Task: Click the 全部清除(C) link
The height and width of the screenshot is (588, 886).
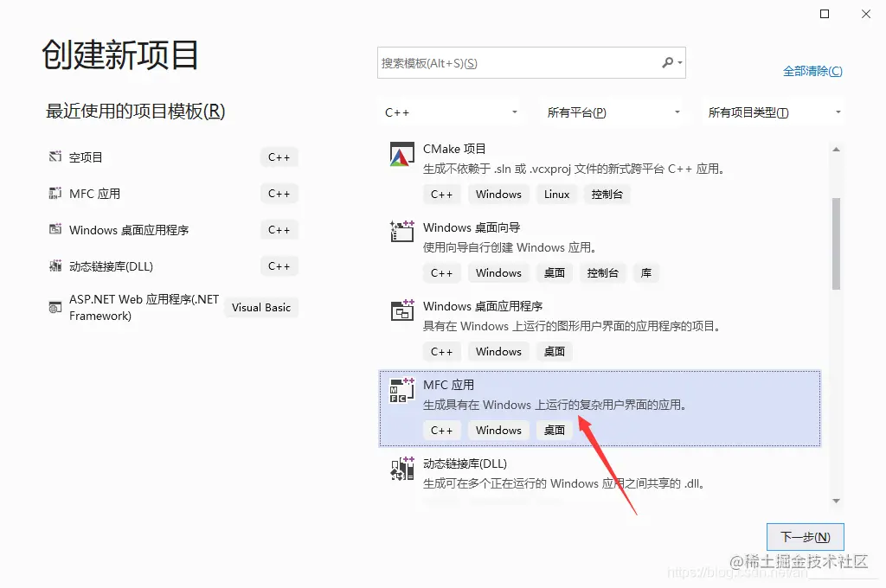Action: (x=812, y=71)
